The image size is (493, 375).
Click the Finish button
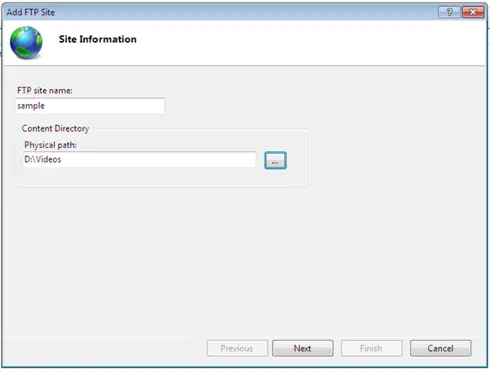coord(371,348)
